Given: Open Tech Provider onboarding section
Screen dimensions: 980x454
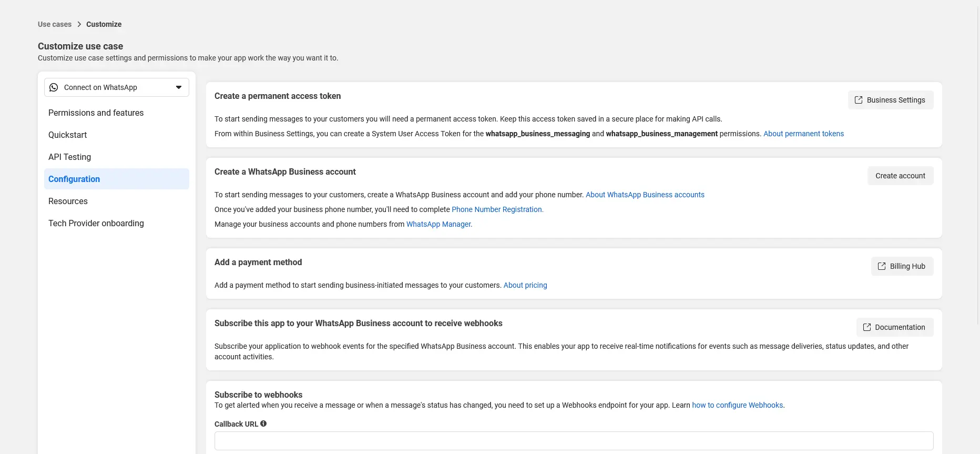Looking at the screenshot, I should [x=117, y=223].
